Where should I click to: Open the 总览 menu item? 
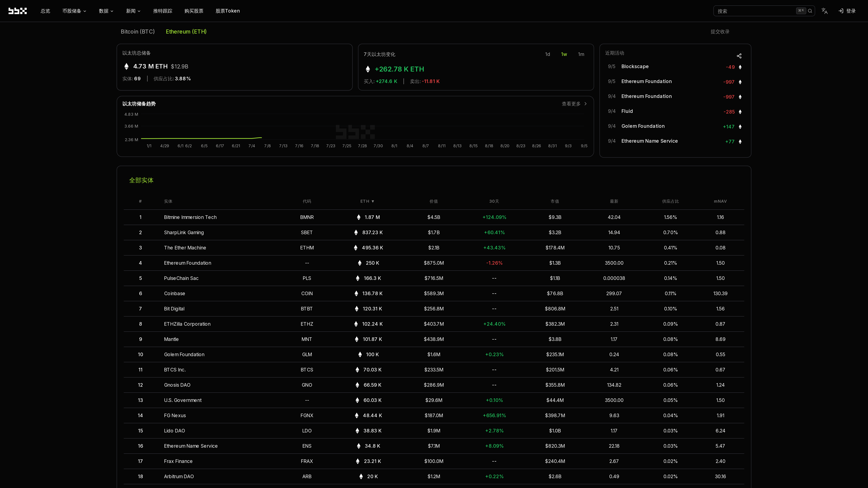coord(45,11)
